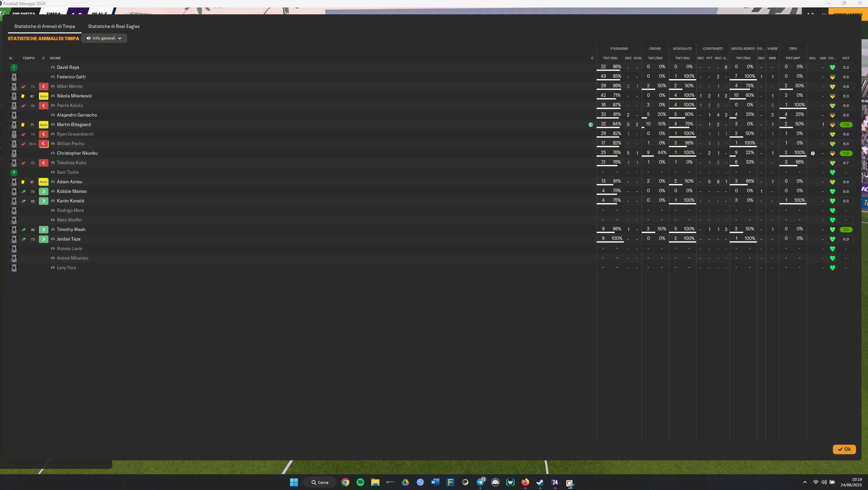Open Firefox from taskbar
868x490 pixels.
point(525,482)
